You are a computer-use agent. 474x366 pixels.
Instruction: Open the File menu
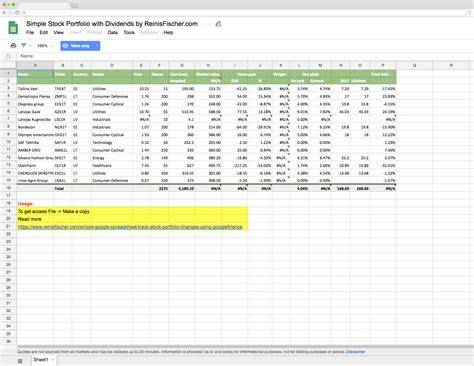coord(30,33)
